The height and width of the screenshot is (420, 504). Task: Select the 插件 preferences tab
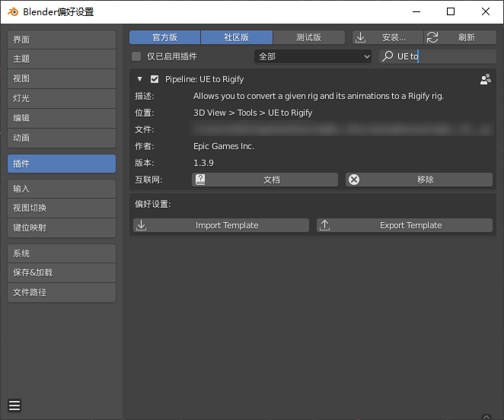(x=62, y=164)
